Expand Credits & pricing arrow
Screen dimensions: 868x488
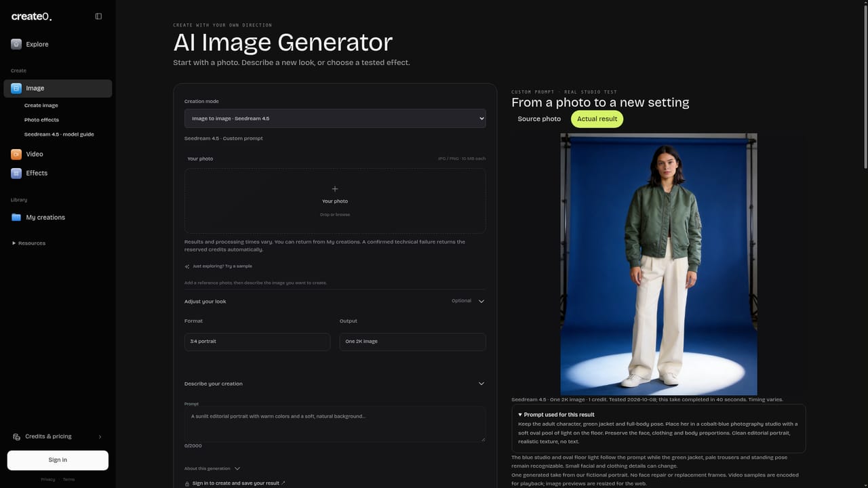click(x=100, y=436)
